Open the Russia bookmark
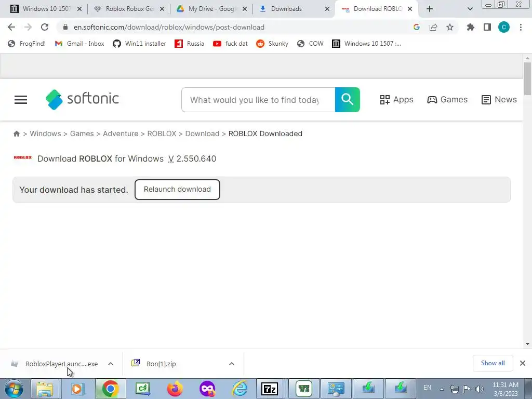Screen dimensions: 532x399 pos(189,44)
